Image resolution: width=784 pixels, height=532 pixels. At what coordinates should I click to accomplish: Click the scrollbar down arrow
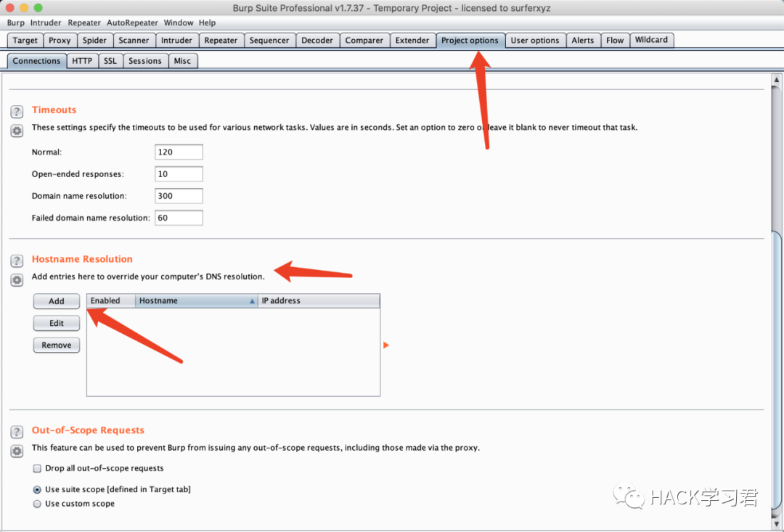777,523
